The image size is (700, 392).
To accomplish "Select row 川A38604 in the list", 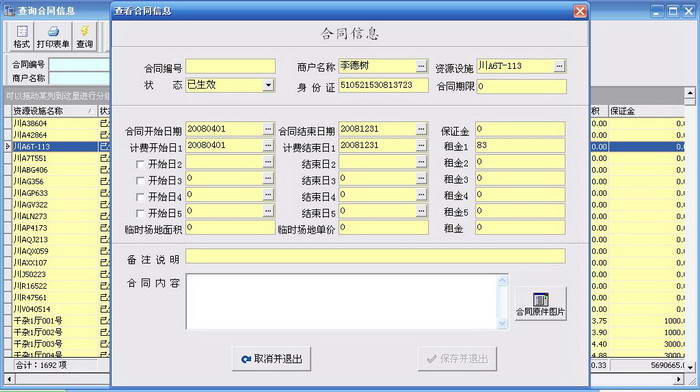I will pos(54,123).
